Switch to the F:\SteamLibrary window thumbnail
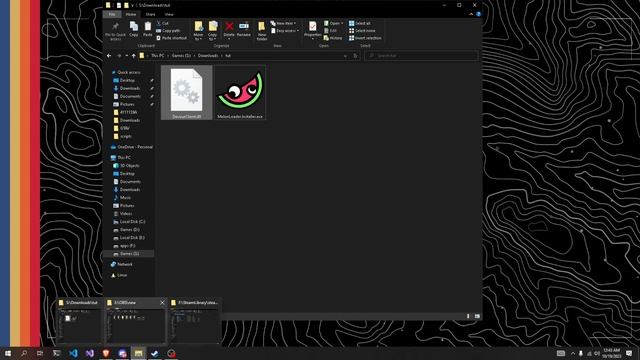 point(195,321)
